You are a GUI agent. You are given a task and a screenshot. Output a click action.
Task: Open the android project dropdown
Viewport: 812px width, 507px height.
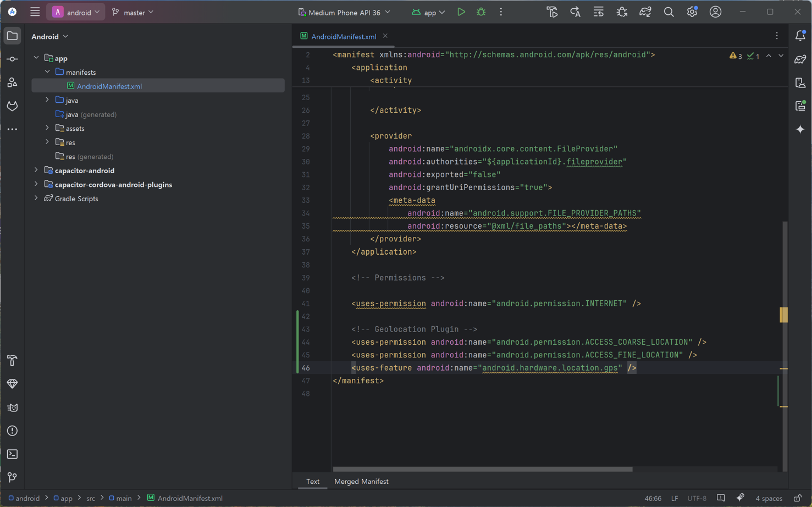coord(76,12)
